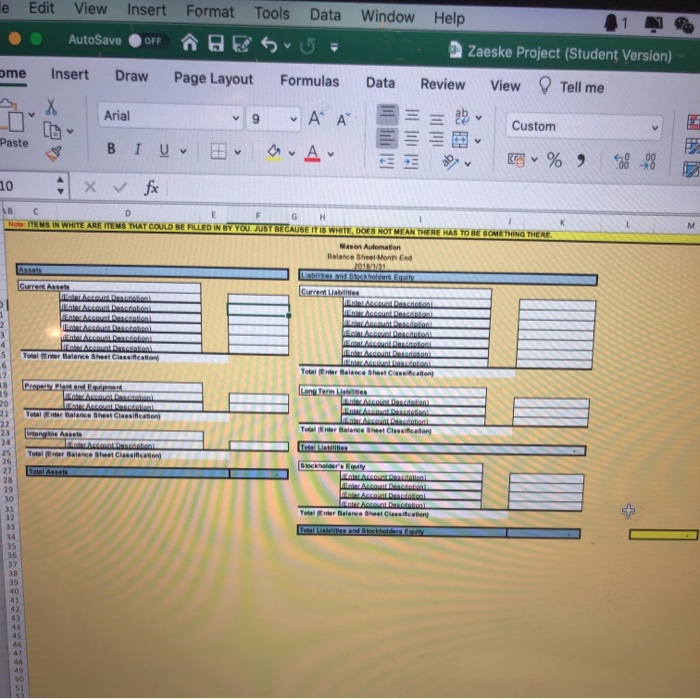This screenshot has width=700, height=699.
Task: Toggle Middle Align button
Action: coord(412,116)
